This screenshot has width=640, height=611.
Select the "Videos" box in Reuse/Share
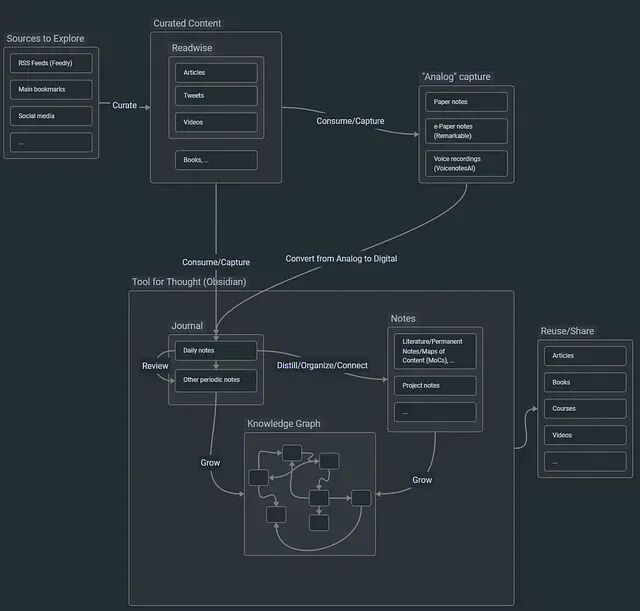coord(585,435)
